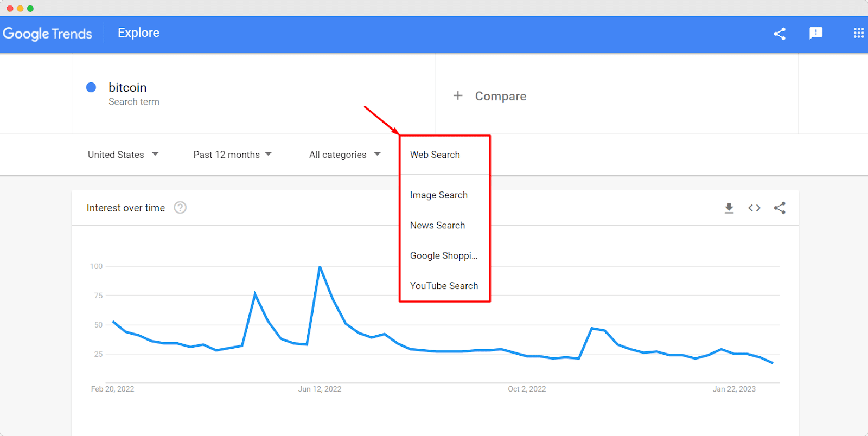Click the Jan 22, 2023 axis label
This screenshot has width=868, height=436.
(x=734, y=389)
